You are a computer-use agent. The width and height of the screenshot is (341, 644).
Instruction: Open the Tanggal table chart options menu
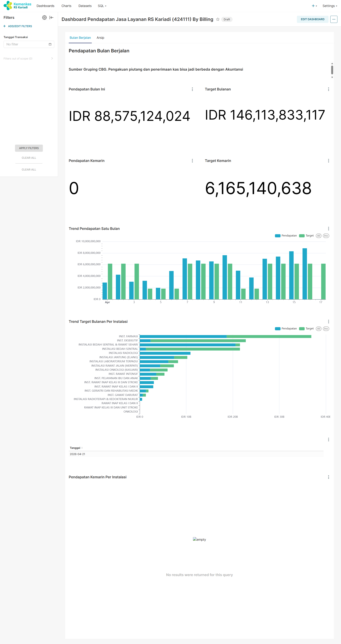[x=329, y=440]
